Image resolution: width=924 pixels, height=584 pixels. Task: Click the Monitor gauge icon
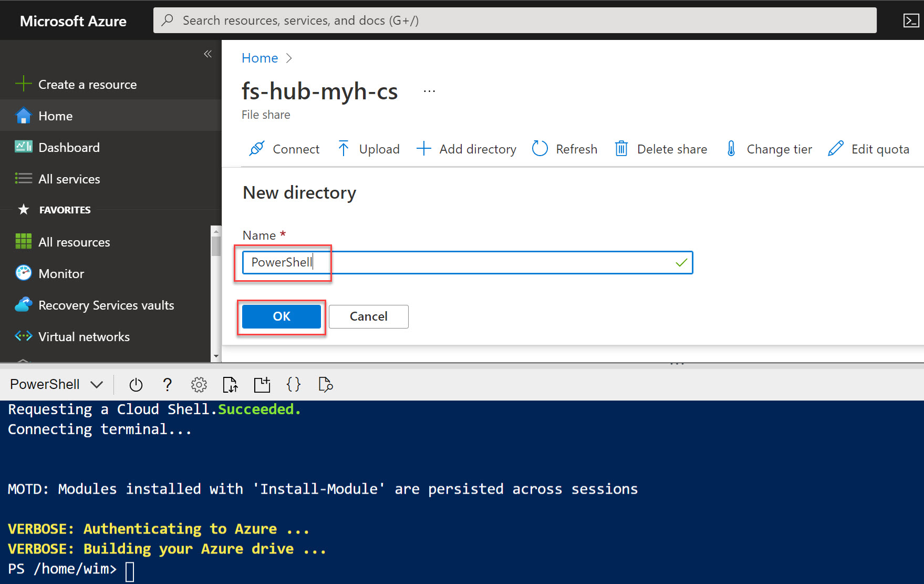tap(24, 273)
